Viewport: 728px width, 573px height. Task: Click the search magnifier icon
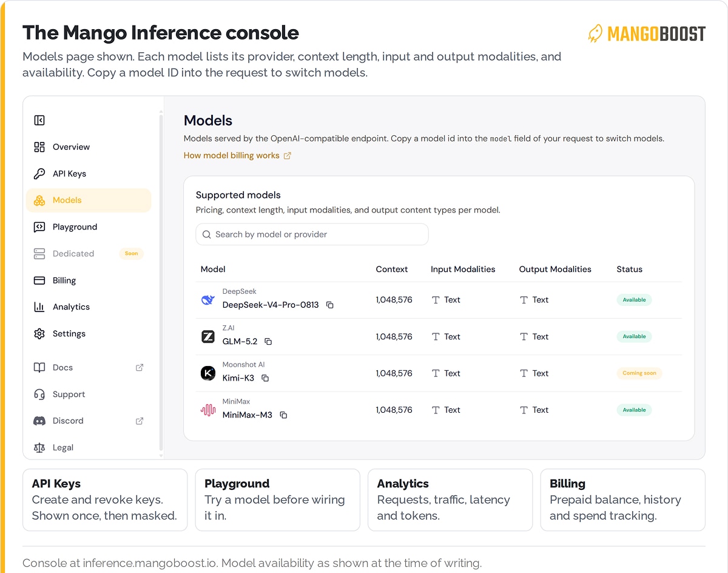coord(206,234)
